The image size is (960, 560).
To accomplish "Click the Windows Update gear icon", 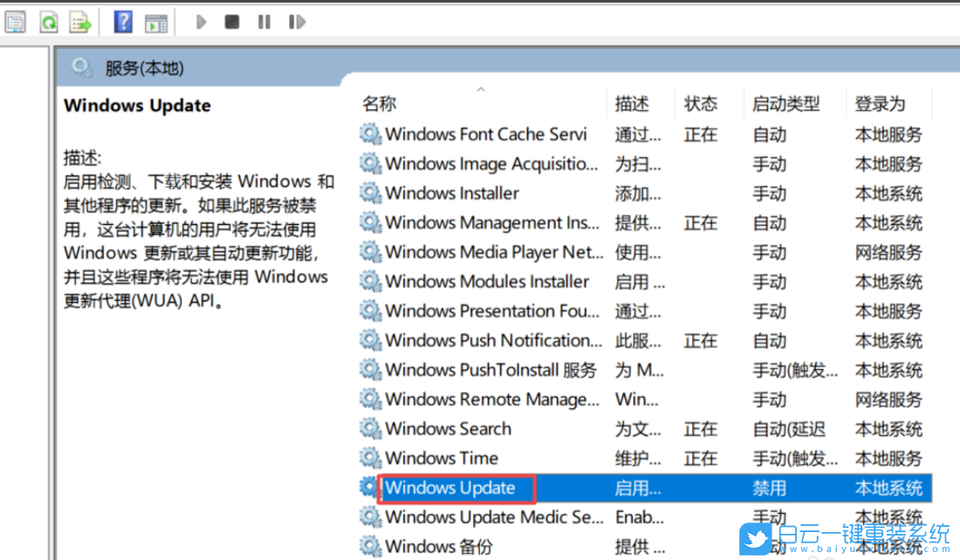I will click(367, 488).
